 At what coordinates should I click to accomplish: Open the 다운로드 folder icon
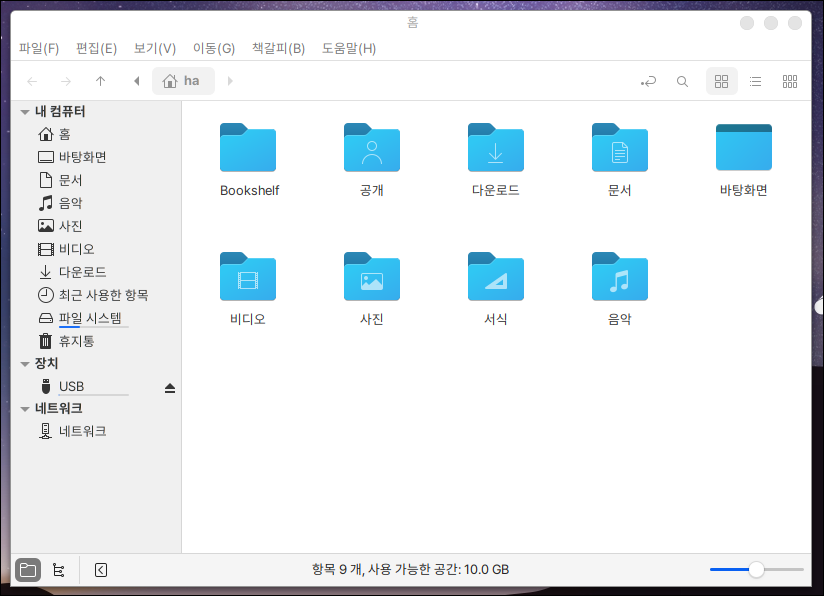[x=495, y=149]
